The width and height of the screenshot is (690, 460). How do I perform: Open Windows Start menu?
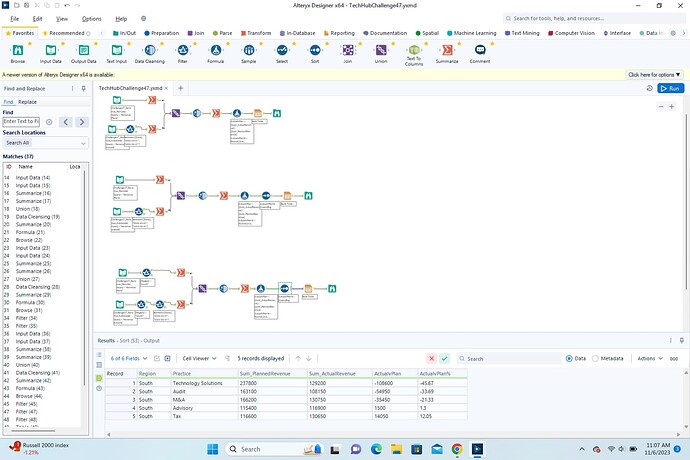click(213, 449)
